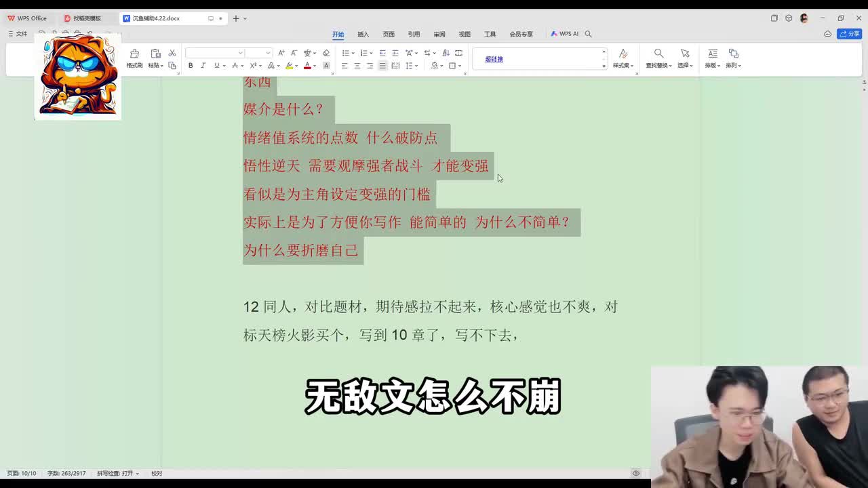The height and width of the screenshot is (488, 868).
Task: Open 查找替换 find and replace
Action: 658,59
